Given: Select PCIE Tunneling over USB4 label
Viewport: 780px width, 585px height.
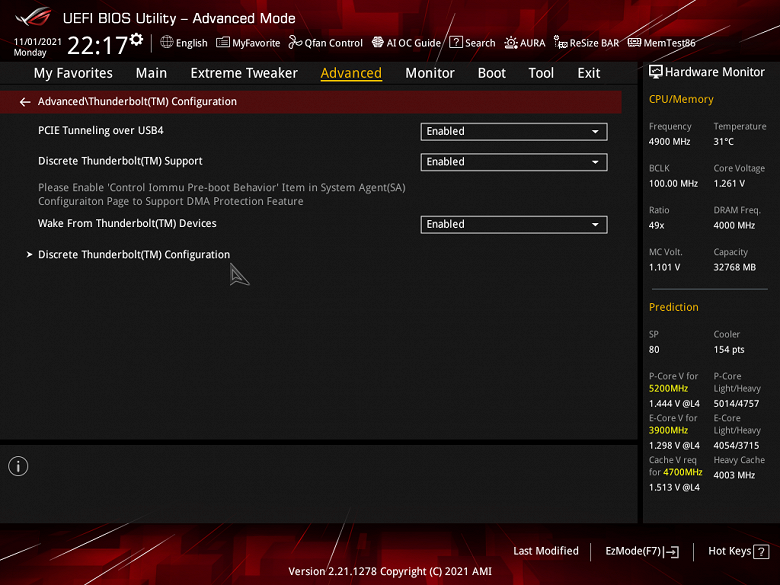Looking at the screenshot, I should (x=100, y=130).
